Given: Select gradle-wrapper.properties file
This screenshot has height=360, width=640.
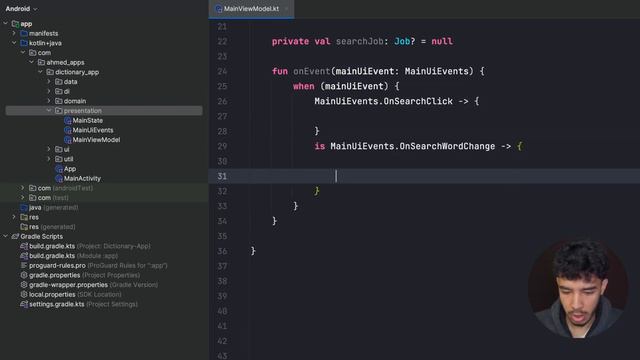Looking at the screenshot, I should click(x=68, y=285).
